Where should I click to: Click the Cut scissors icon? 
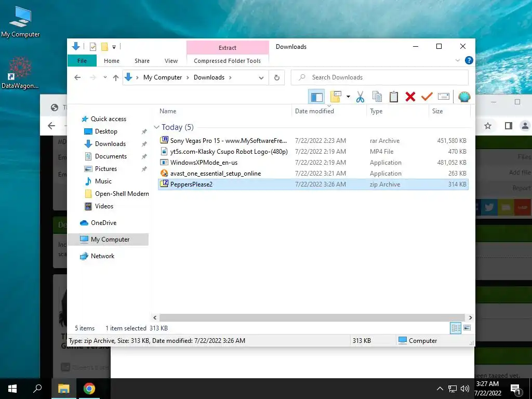pos(360,97)
